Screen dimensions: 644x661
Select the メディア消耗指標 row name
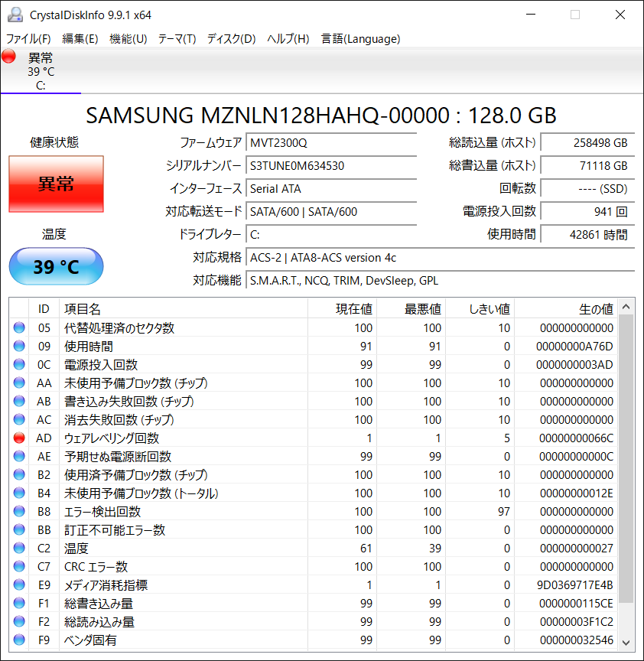click(x=106, y=585)
